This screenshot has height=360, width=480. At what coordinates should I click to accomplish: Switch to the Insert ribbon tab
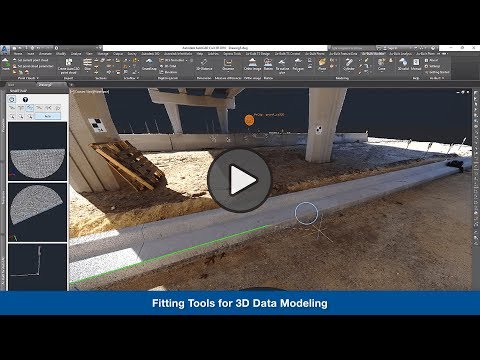click(31, 53)
